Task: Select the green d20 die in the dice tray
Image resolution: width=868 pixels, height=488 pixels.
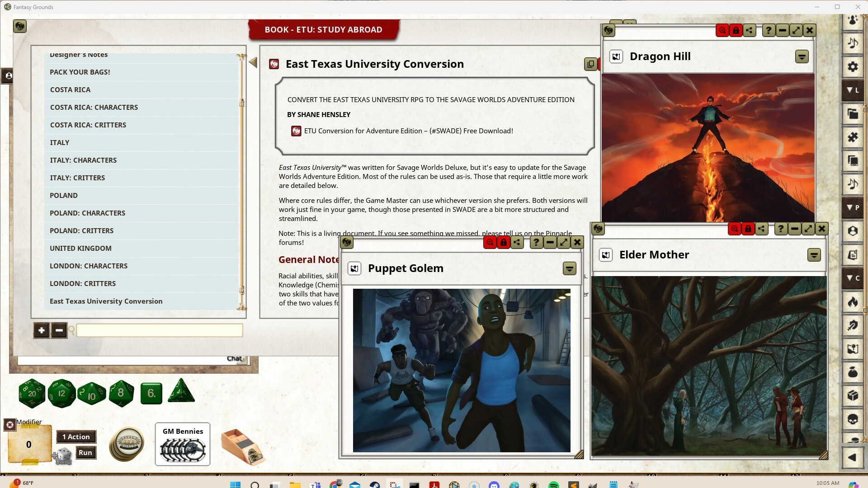Action: [x=32, y=393]
